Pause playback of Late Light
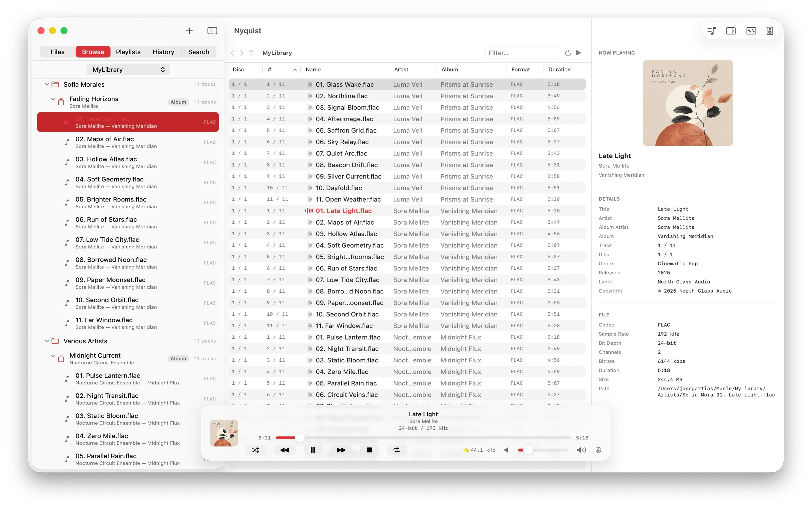Screen dimensions: 812x508 (x=313, y=450)
